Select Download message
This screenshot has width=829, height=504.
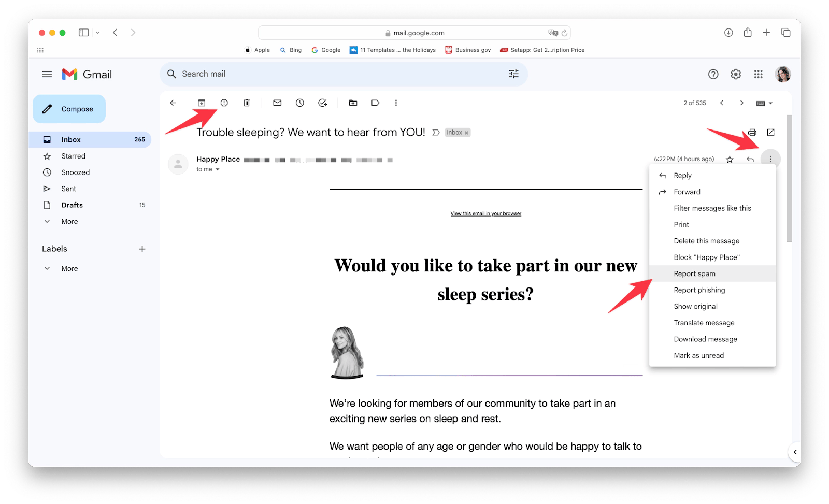pyautogui.click(x=712, y=339)
